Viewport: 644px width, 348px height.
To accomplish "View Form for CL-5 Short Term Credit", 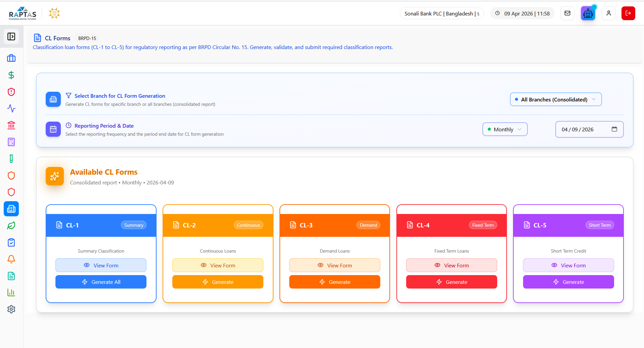I will (568, 265).
